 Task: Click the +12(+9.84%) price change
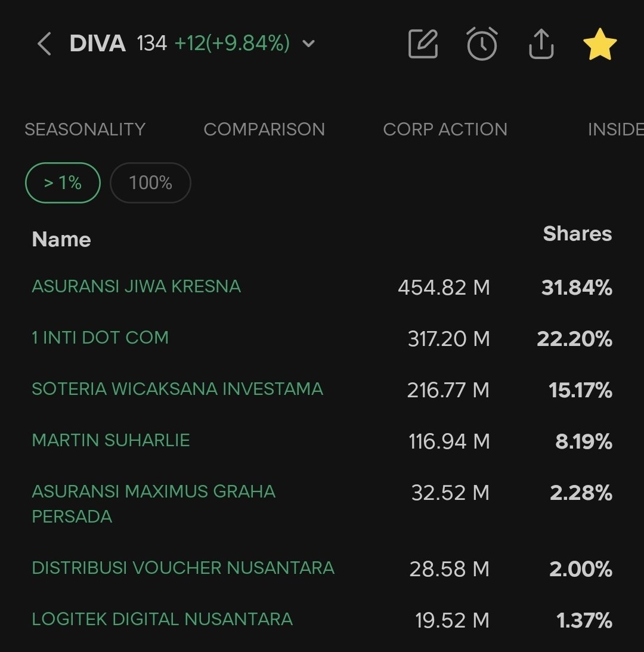232,43
